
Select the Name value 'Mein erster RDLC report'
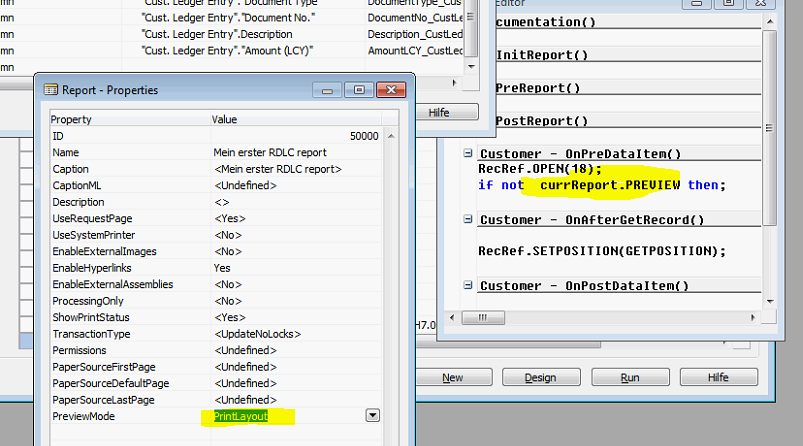270,152
